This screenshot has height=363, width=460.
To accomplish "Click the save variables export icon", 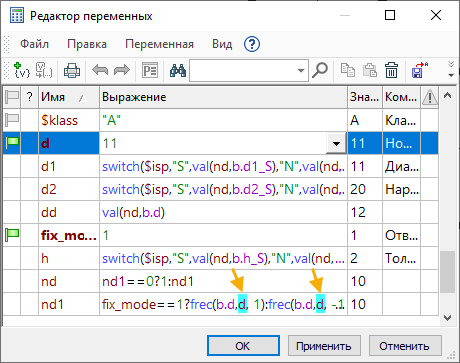I will (x=420, y=70).
